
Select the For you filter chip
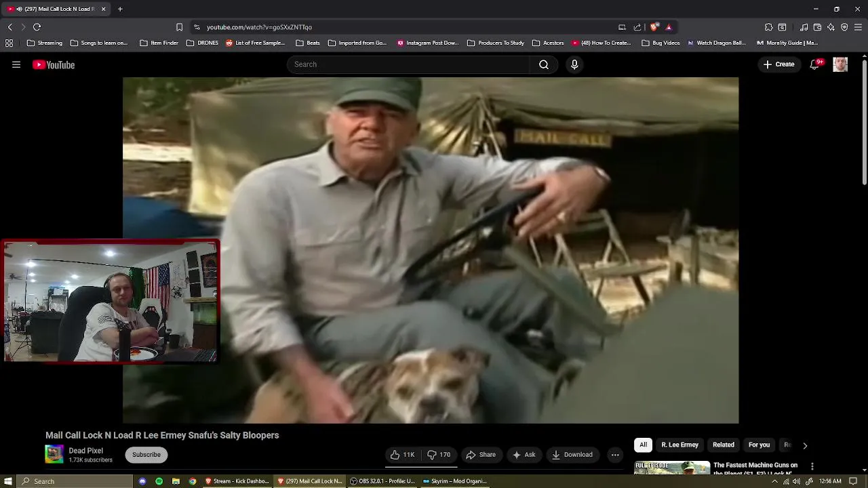(759, 445)
